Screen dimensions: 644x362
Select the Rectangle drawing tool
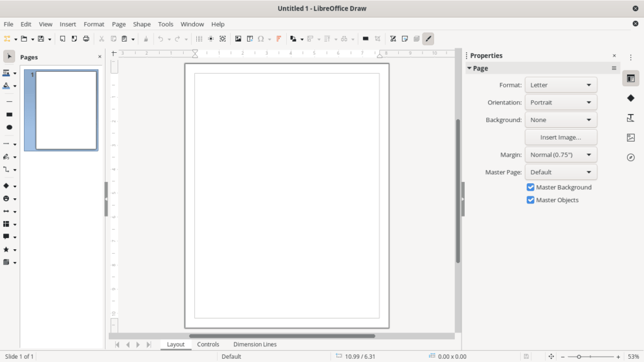[9, 115]
